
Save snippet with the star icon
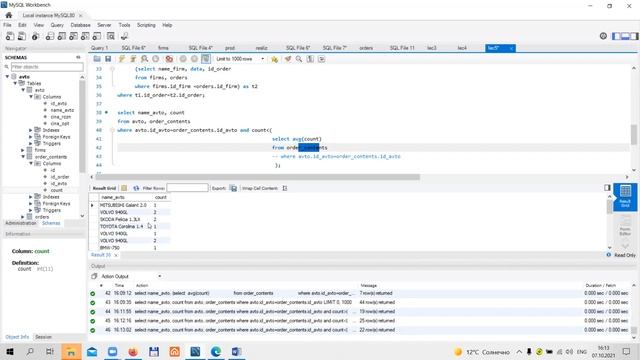(x=274, y=59)
